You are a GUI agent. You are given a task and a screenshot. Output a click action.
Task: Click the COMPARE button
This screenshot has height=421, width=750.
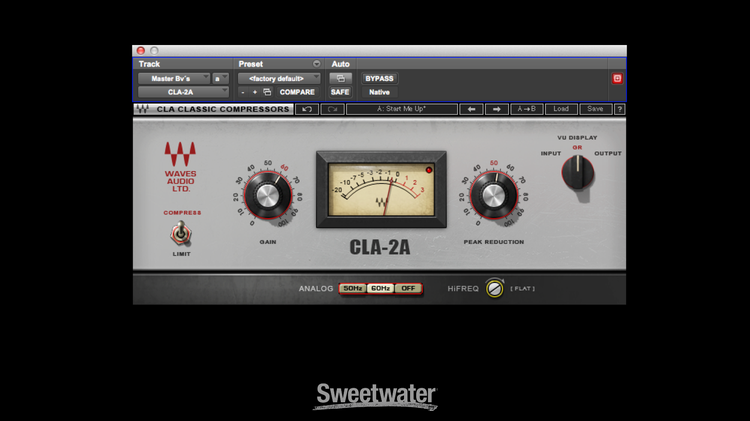(296, 92)
